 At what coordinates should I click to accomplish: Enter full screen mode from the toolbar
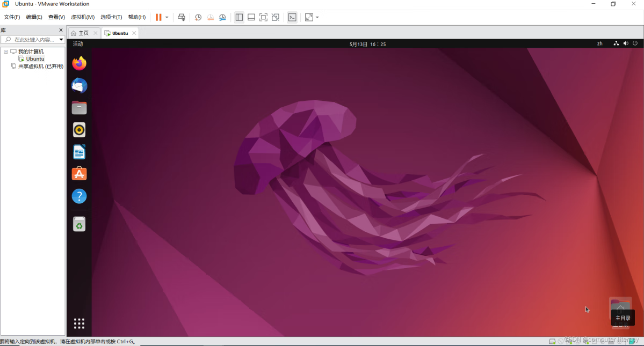coord(263,17)
